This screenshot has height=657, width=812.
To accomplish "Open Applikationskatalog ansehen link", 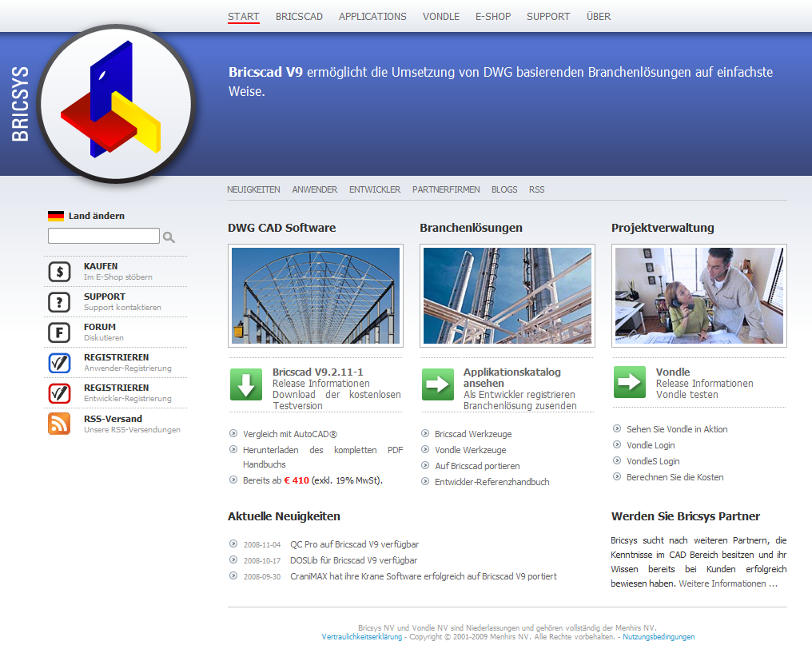I will pyautogui.click(x=511, y=377).
